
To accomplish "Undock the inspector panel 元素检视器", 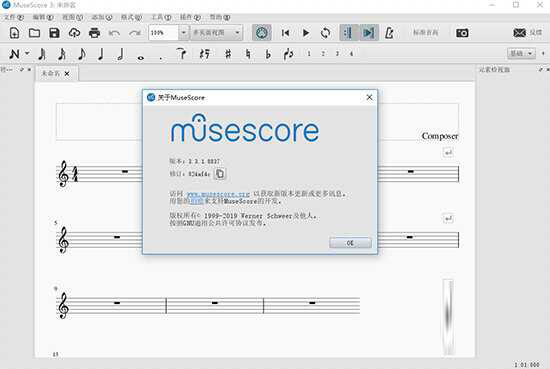I will pyautogui.click(x=540, y=70).
